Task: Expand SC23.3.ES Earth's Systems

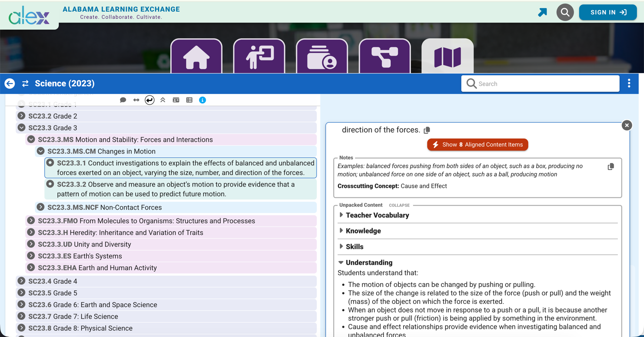Action: (31, 256)
